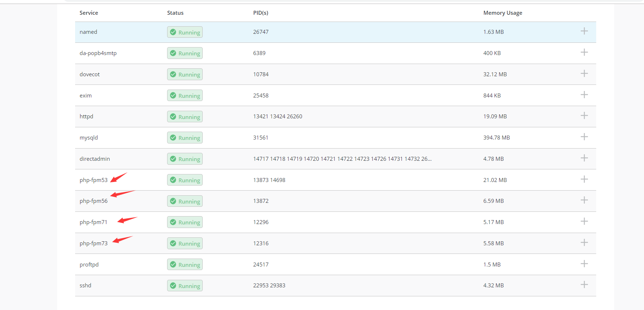Click the Running status badge for da-popb4smtp

(185, 53)
